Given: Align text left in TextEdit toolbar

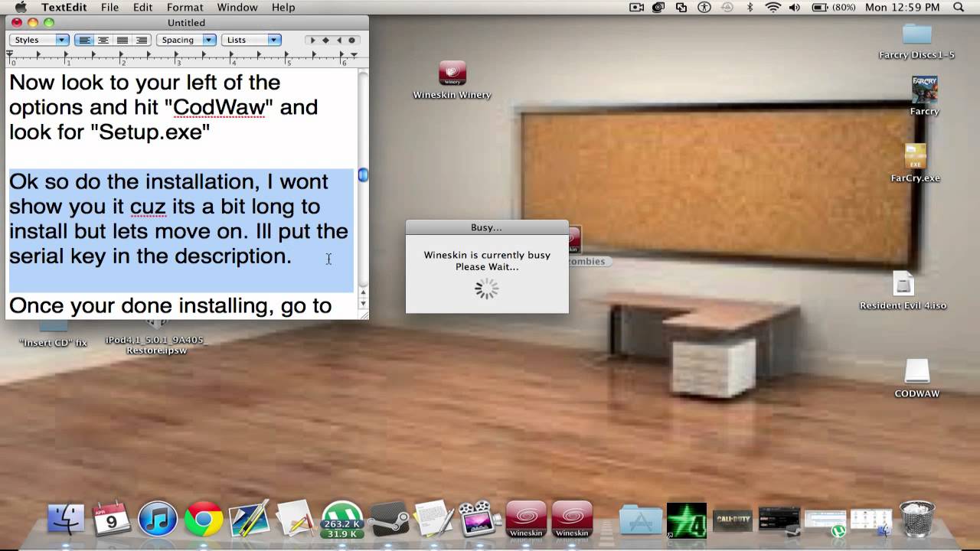Looking at the screenshot, I should click(84, 40).
